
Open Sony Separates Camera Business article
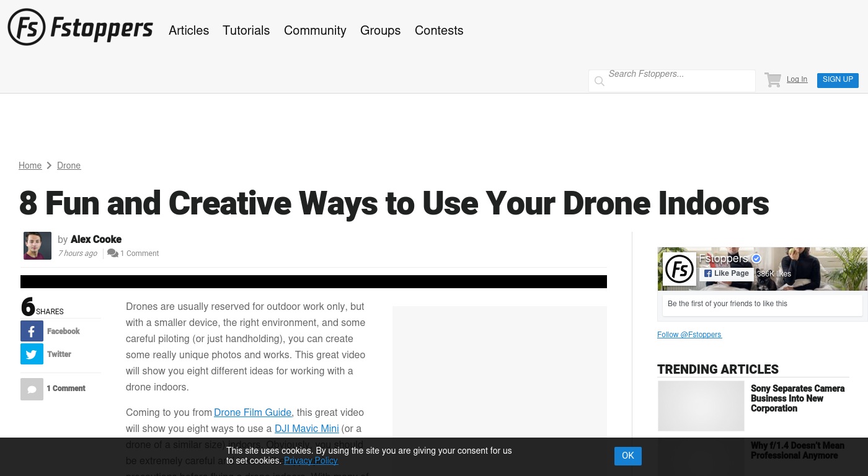pyautogui.click(x=797, y=399)
